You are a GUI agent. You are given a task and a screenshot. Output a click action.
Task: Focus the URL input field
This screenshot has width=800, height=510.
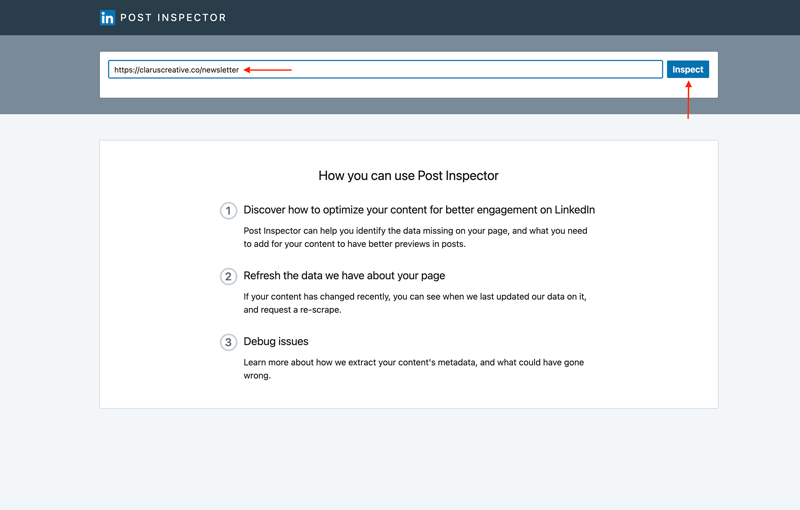coord(385,69)
